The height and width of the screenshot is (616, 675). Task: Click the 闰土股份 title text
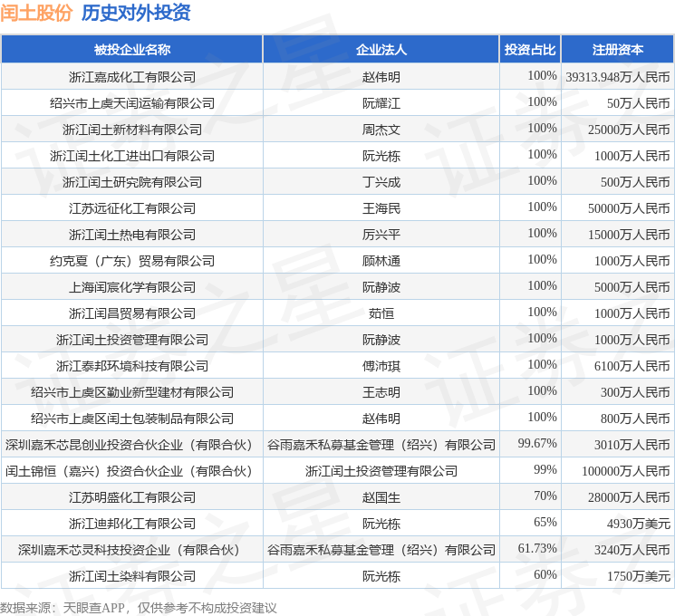[36, 13]
